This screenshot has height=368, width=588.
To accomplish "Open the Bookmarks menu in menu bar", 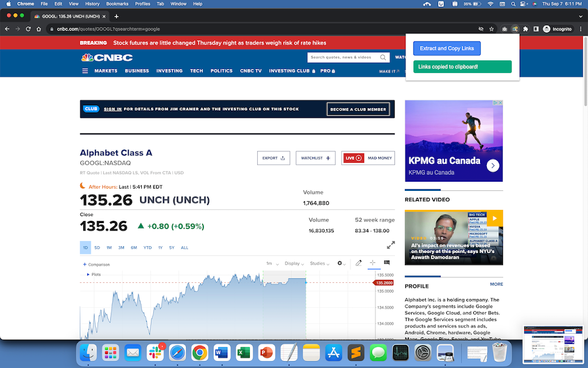I will (x=117, y=4).
